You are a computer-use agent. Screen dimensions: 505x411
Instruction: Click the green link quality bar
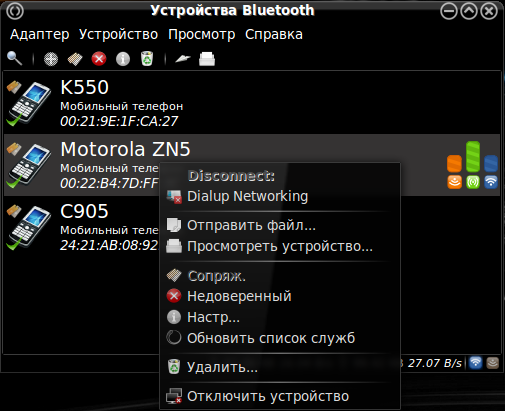[x=473, y=156]
